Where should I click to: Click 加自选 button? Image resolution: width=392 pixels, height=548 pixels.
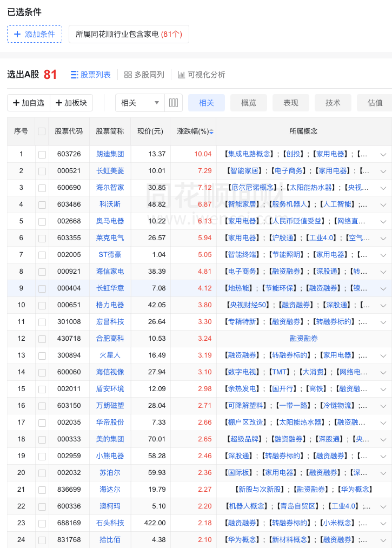pyautogui.click(x=29, y=103)
